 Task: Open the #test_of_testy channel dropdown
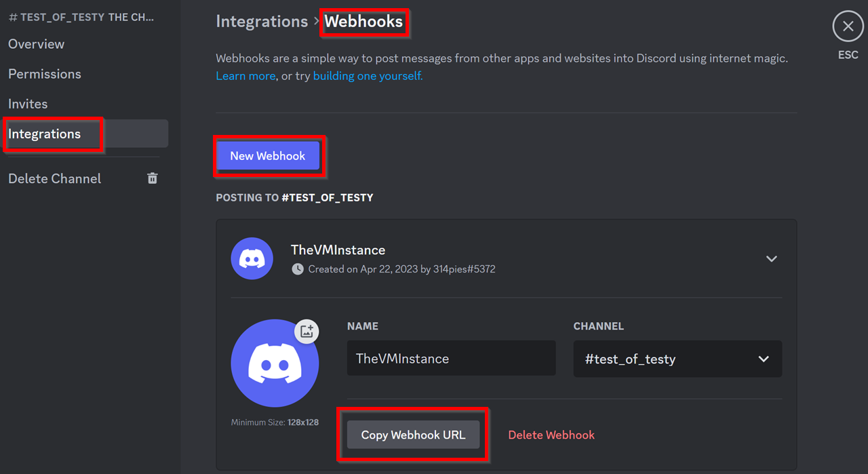pyautogui.click(x=677, y=359)
